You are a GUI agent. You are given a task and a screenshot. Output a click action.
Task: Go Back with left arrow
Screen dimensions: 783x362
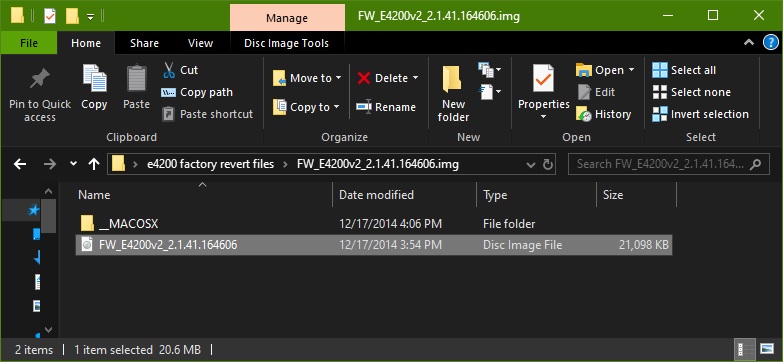[19, 164]
